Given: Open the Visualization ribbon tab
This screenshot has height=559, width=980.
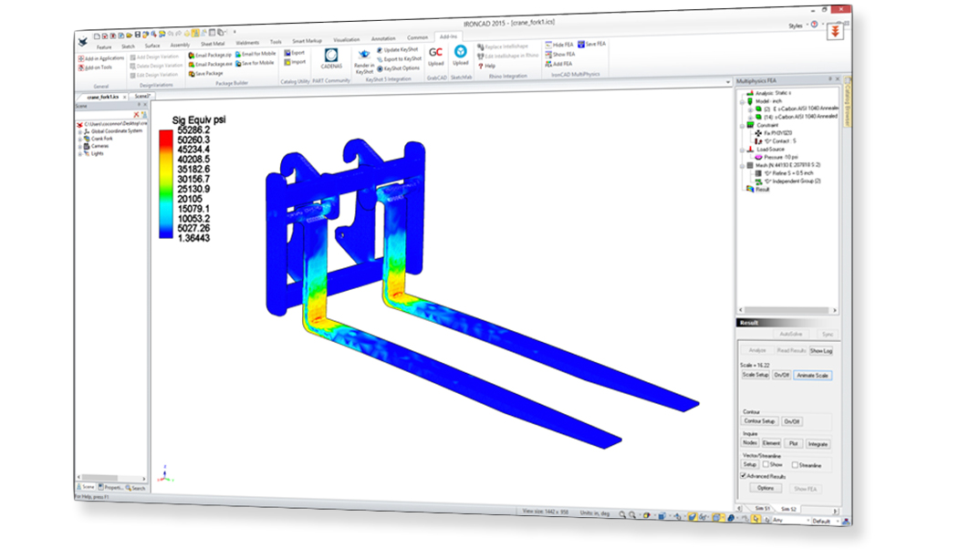Looking at the screenshot, I should pos(346,40).
